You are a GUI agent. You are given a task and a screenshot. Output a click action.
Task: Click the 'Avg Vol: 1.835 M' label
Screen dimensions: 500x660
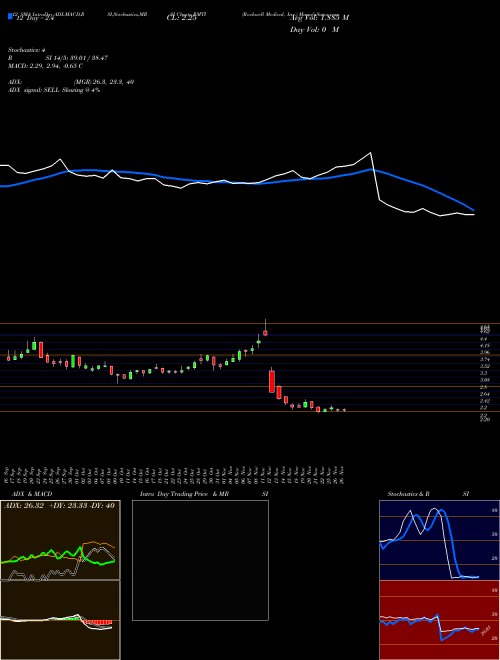tap(319, 18)
